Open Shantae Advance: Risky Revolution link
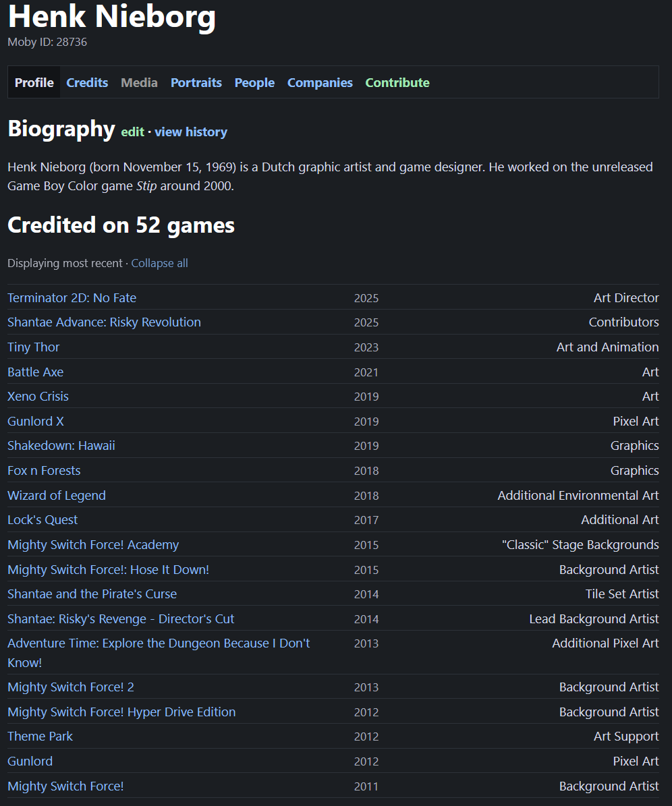 point(105,322)
